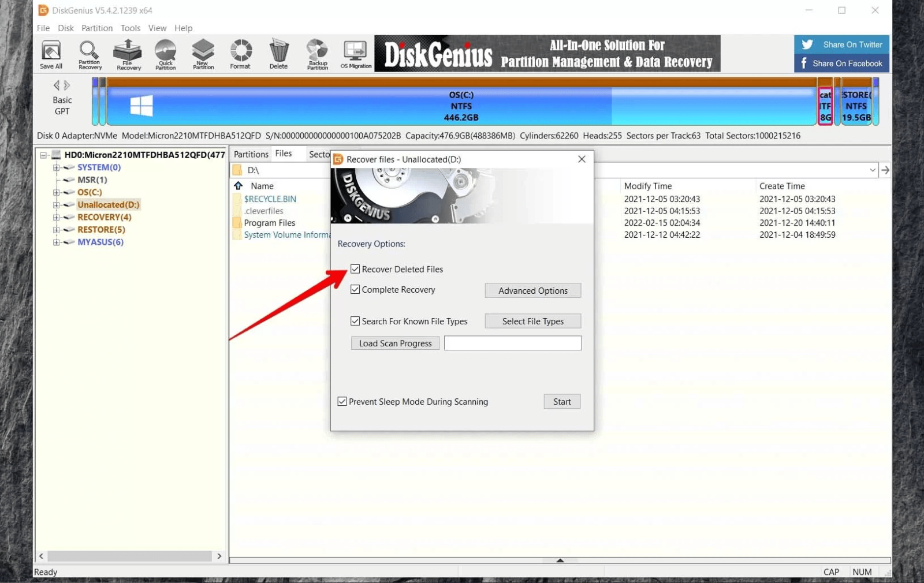Viewport: 924px width, 583px height.
Task: Open the Partition Recovery tool
Action: (89, 54)
